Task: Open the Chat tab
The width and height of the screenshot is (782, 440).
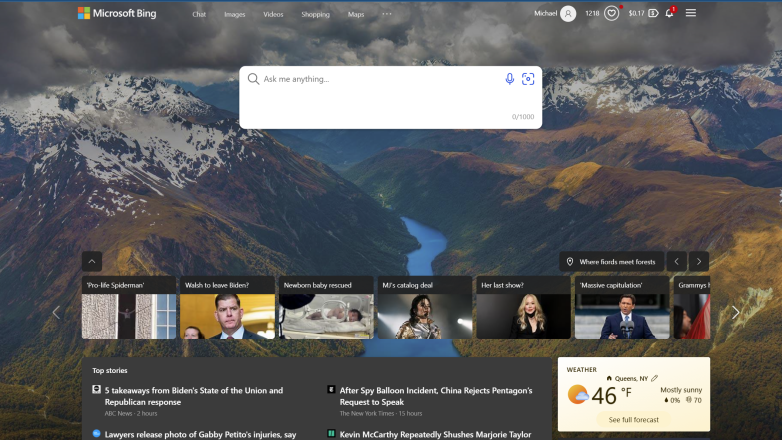Action: [199, 14]
